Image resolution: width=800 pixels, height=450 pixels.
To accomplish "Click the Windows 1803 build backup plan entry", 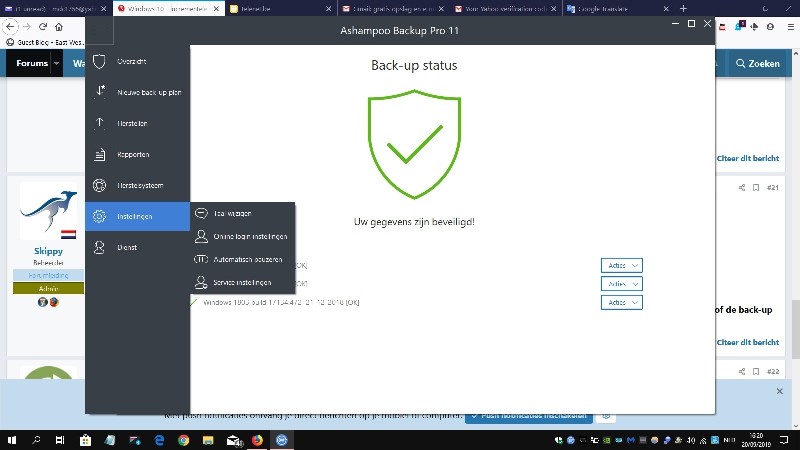I will click(281, 303).
